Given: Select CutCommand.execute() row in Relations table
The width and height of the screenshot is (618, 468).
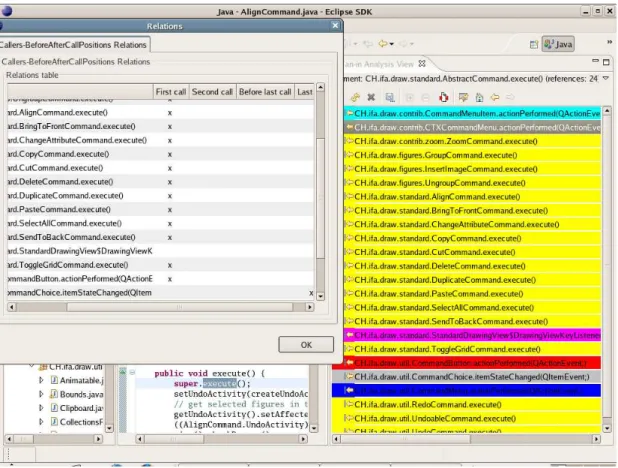Looking at the screenshot, I should point(161,168).
